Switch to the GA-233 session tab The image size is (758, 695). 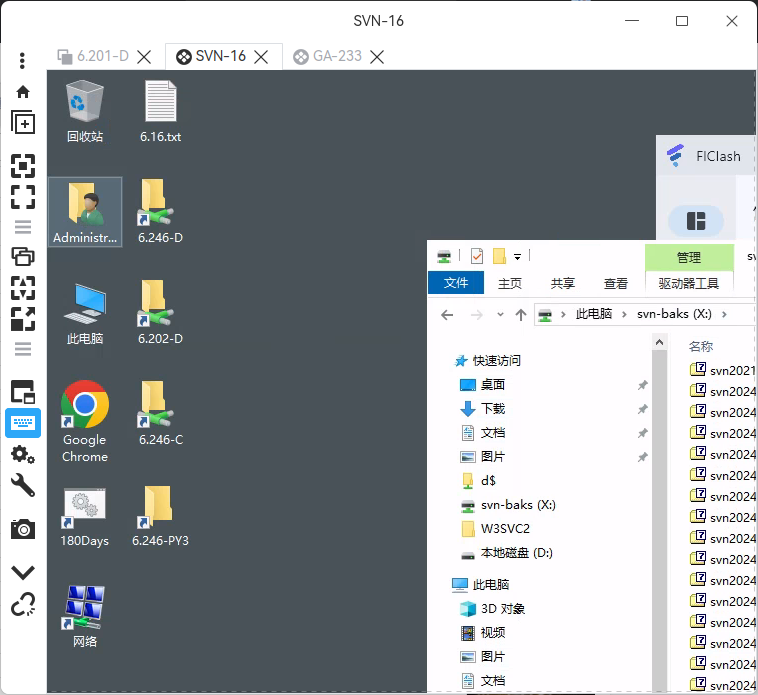tap(327, 56)
